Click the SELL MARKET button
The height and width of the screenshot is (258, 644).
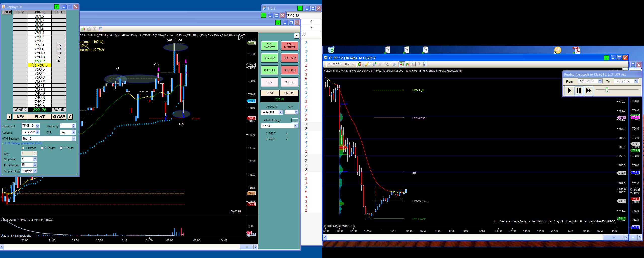point(290,46)
